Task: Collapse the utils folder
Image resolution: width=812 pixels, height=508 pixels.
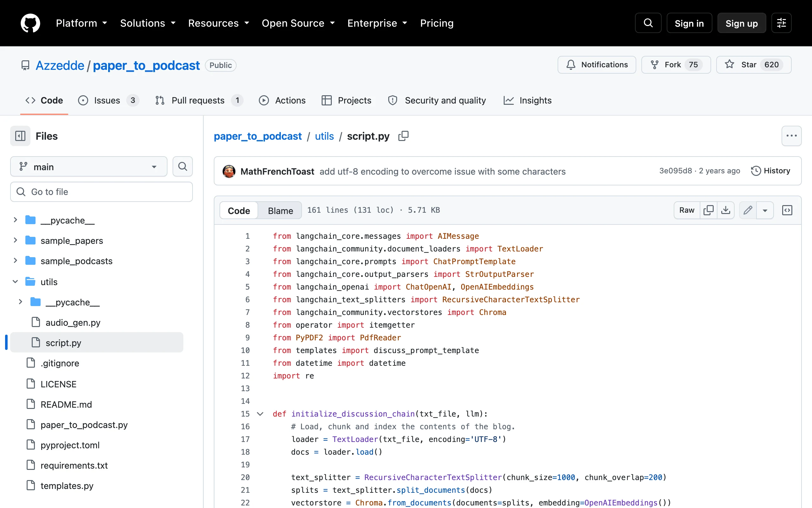Action: click(x=15, y=282)
